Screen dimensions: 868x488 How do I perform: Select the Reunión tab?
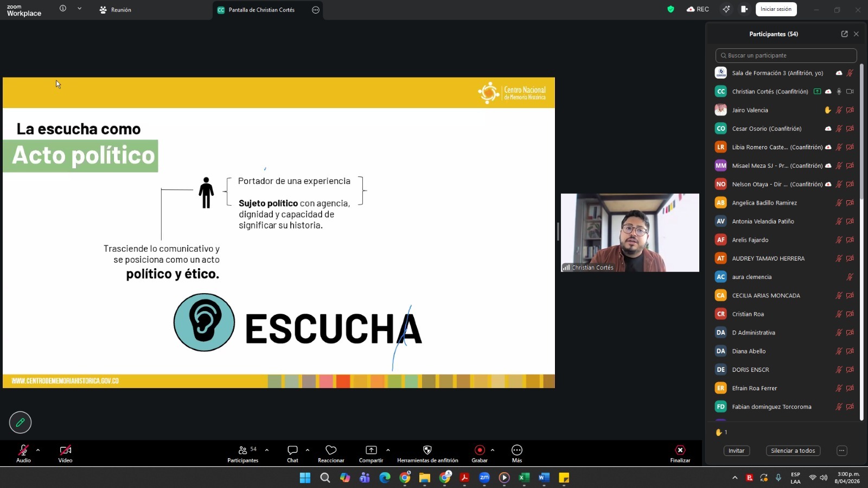[116, 10]
